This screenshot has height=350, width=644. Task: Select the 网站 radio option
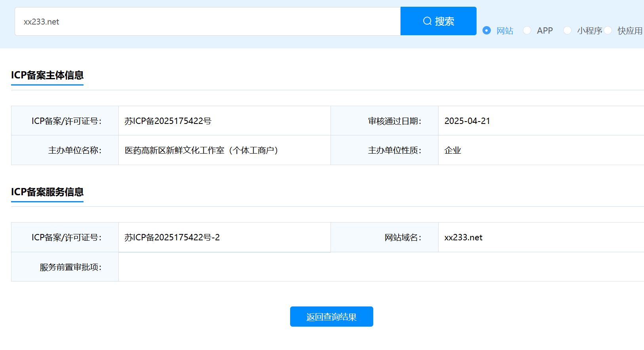[487, 30]
